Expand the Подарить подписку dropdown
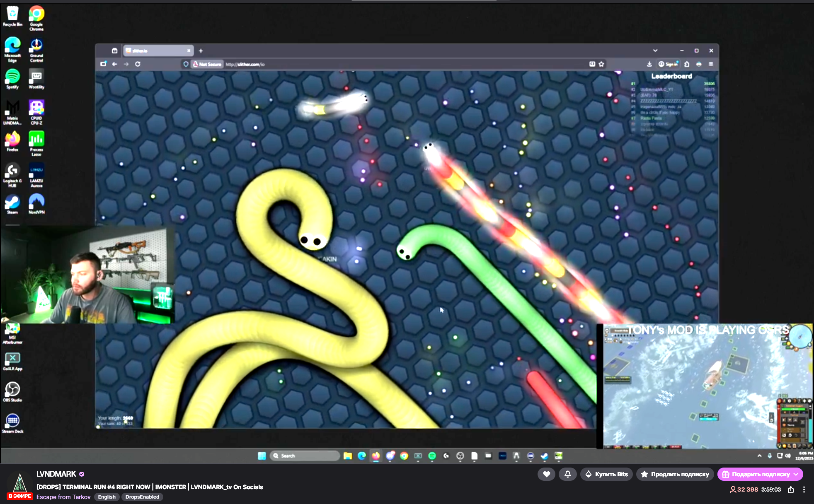814x504 pixels. click(x=796, y=474)
